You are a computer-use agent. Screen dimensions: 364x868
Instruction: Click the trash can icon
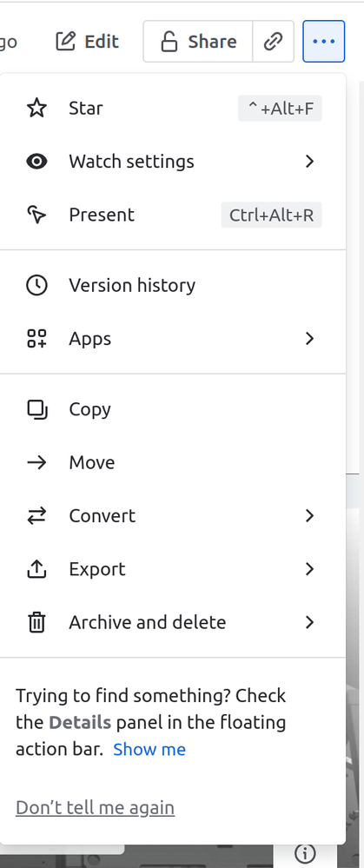[x=36, y=622]
